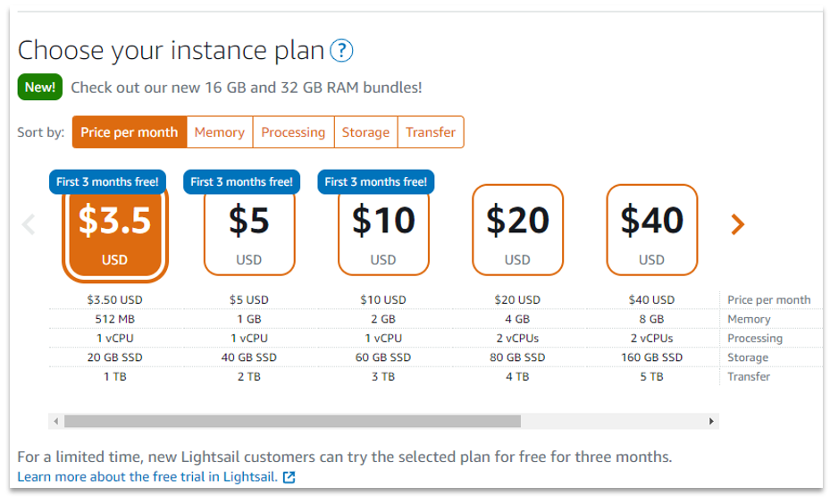Sort plans by Memory
Viewport: 830px width, 504px height.
click(x=220, y=132)
